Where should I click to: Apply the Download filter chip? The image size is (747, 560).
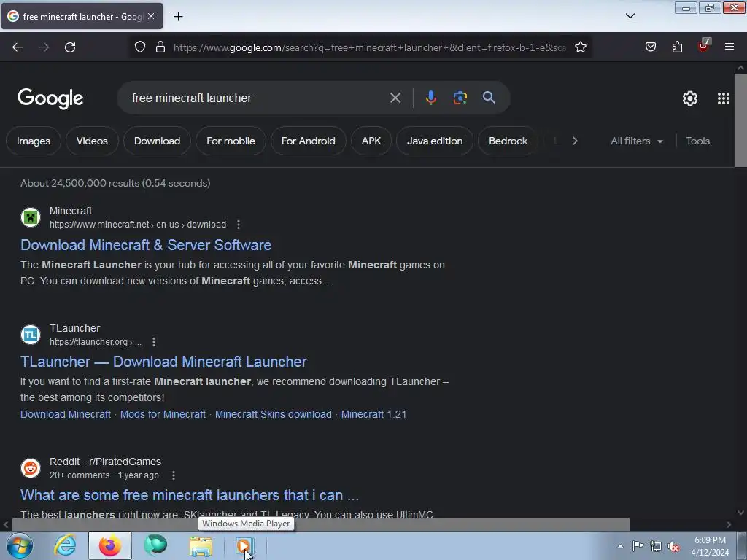coord(158,141)
